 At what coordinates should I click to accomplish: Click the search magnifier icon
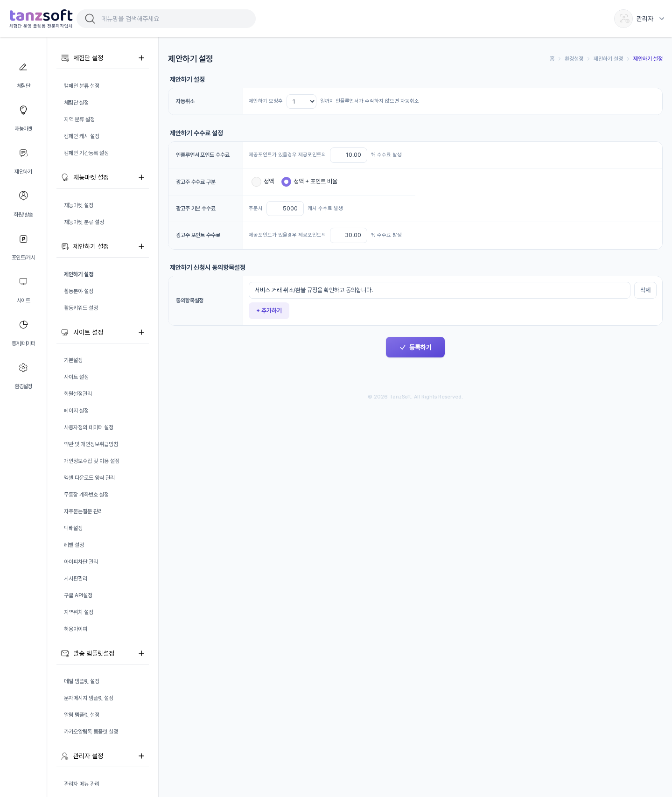[90, 19]
